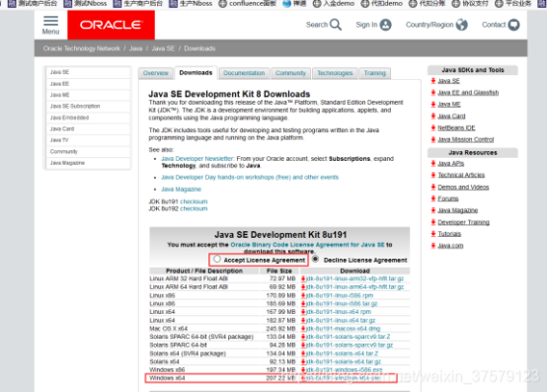The image size is (547, 392).
Task: Click the download arrow beside Java EE and Glassfish
Action: tap(433, 93)
